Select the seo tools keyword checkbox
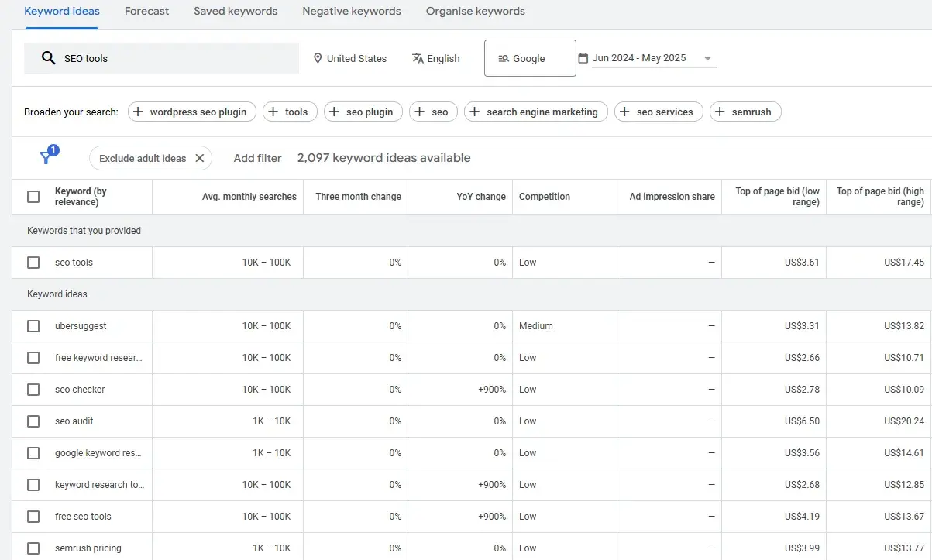This screenshot has width=932, height=560. (x=33, y=262)
